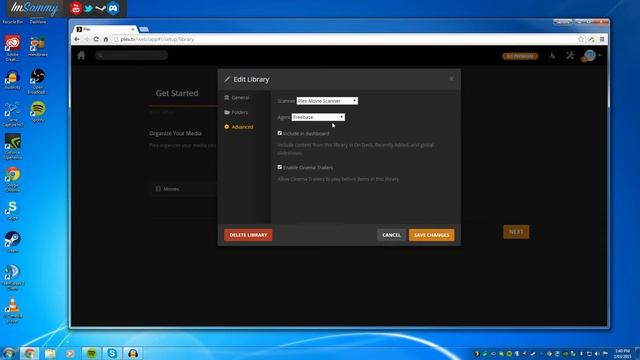Click the system tray clock
The width and height of the screenshot is (640, 360).
point(623,353)
